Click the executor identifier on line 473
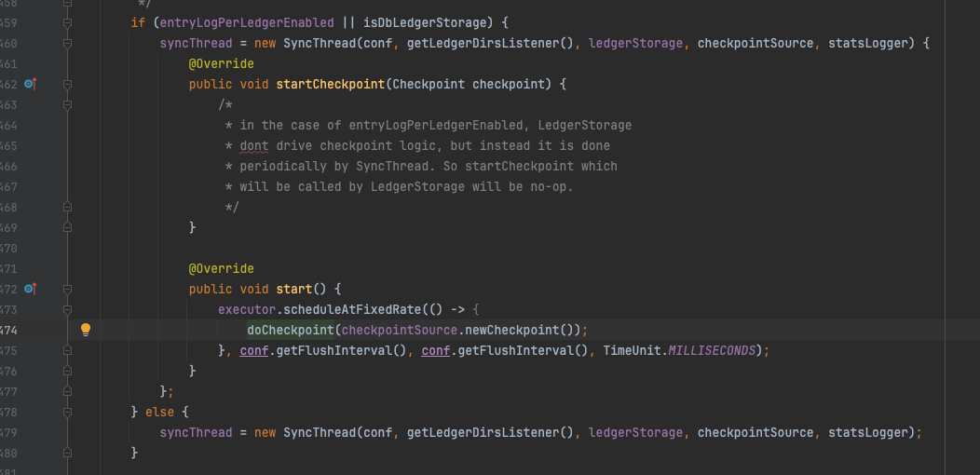 pyautogui.click(x=247, y=309)
